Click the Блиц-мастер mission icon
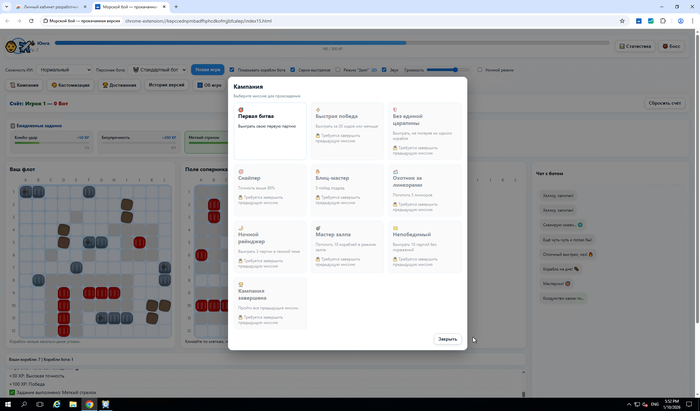The width and height of the screenshot is (700, 411). tap(318, 171)
